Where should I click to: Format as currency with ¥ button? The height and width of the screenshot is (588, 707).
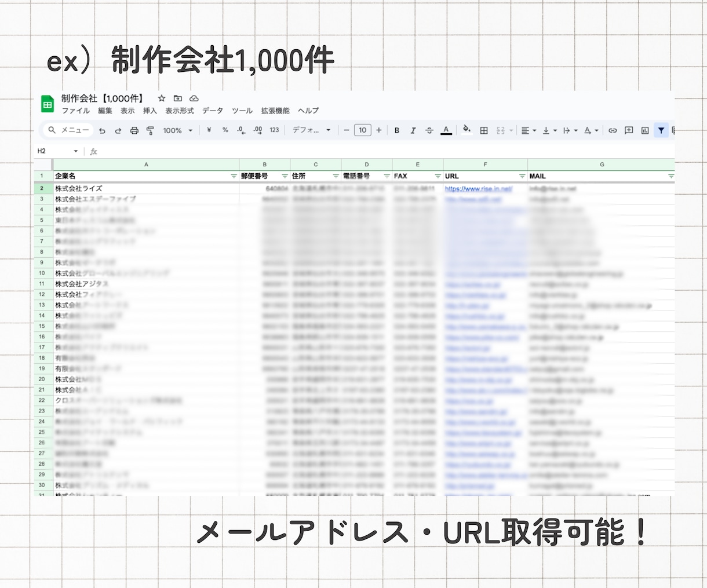tap(209, 130)
